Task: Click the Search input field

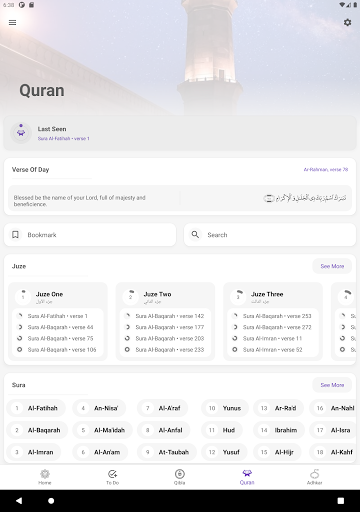Action: 270,235
